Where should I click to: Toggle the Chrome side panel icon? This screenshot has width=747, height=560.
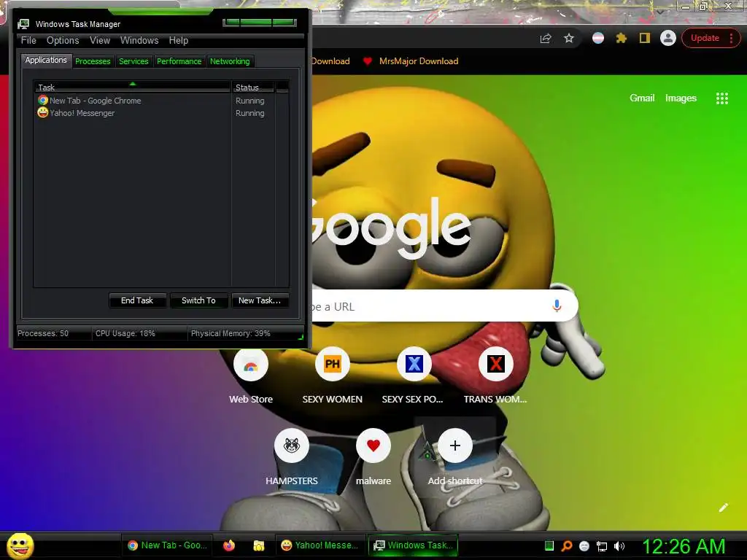pos(645,38)
